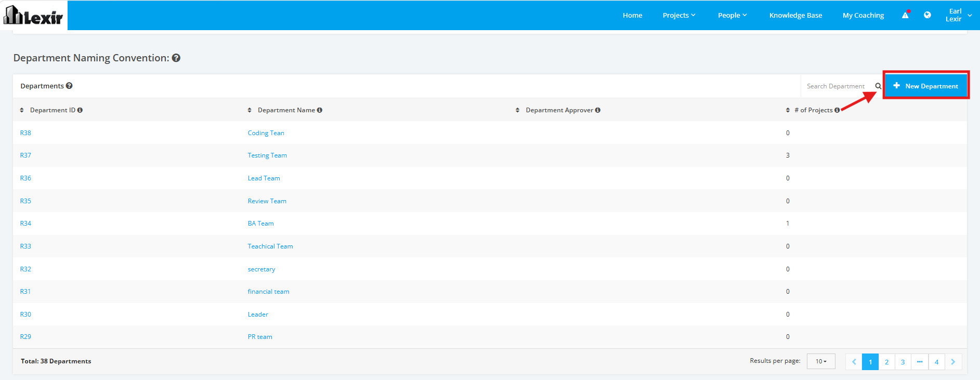This screenshot has width=980, height=380.
Task: Click the pagination ellipsis button
Action: point(920,362)
